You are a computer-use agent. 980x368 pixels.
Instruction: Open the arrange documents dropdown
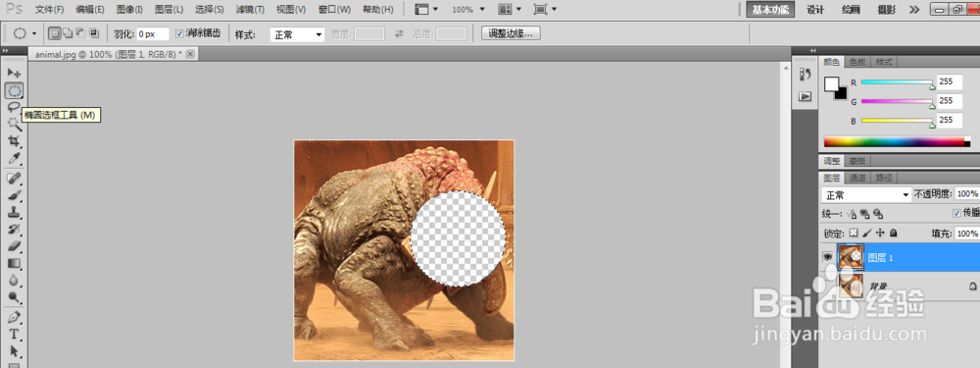click(x=511, y=10)
